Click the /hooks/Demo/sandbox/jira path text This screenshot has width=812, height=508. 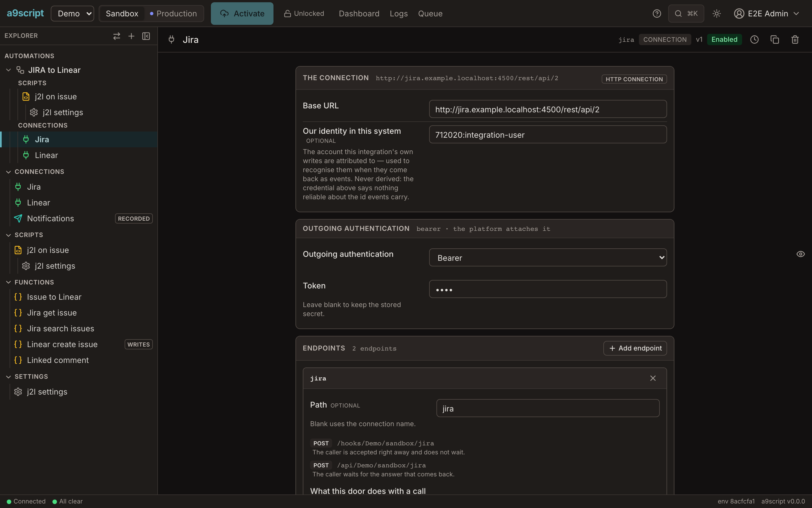(x=385, y=443)
